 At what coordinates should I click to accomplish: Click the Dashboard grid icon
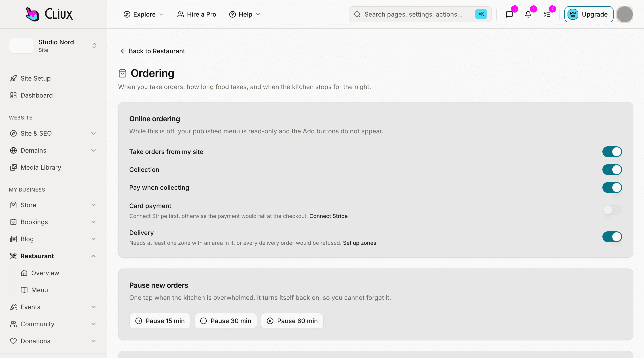coord(13,95)
